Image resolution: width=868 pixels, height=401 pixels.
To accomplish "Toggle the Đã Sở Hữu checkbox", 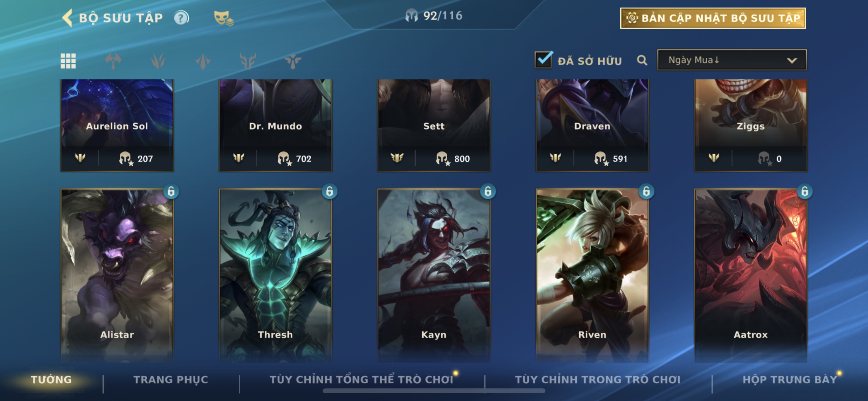I will [x=543, y=60].
